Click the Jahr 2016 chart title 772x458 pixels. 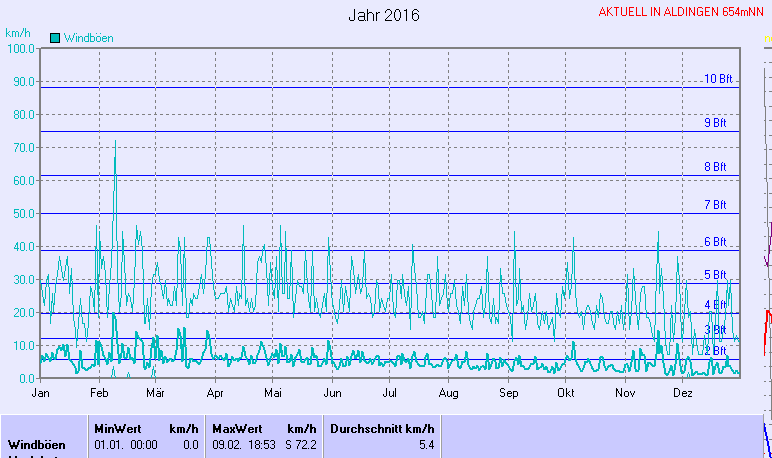click(x=384, y=16)
